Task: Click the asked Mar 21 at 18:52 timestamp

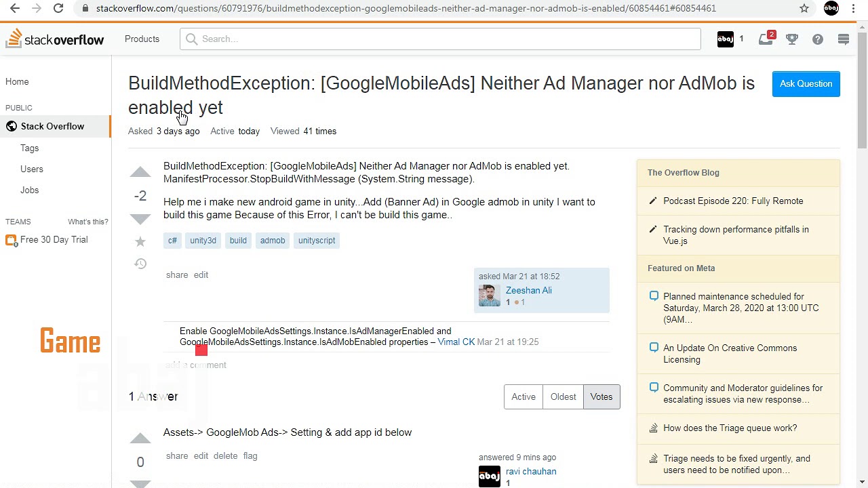Action: (519, 276)
